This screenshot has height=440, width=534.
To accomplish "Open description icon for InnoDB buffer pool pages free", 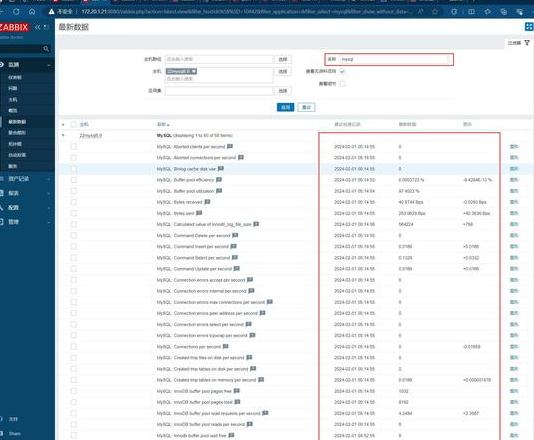I will [237, 391].
